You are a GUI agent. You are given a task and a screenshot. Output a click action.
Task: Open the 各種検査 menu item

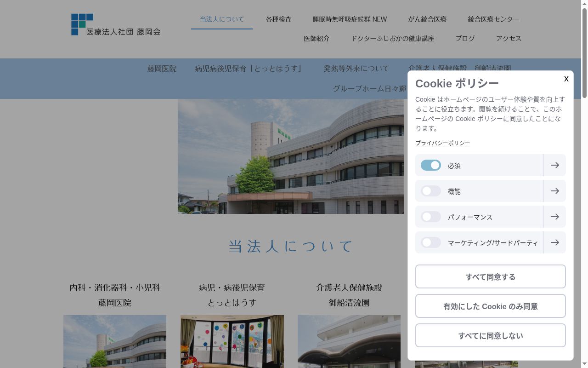point(278,19)
